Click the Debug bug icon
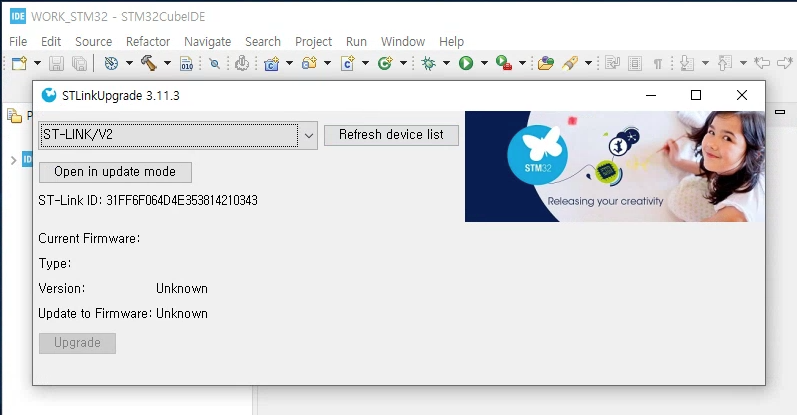This screenshot has width=797, height=415. pos(428,63)
